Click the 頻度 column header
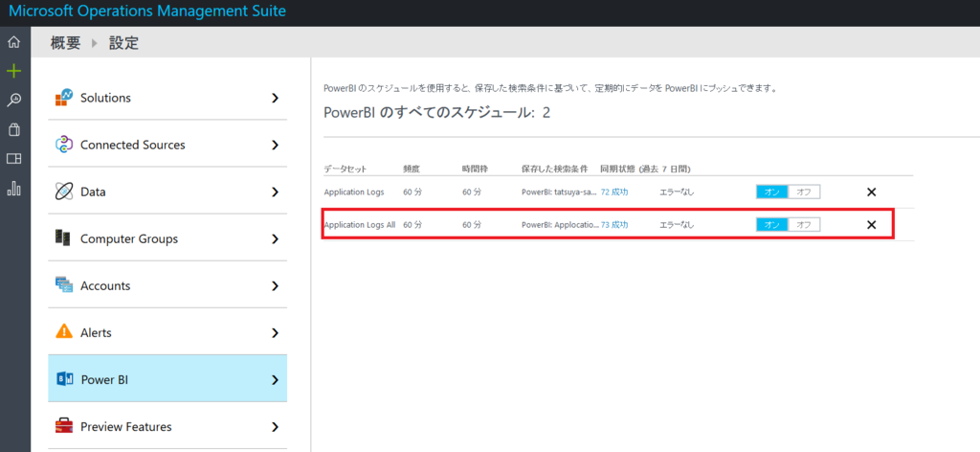980x452 pixels. point(410,169)
